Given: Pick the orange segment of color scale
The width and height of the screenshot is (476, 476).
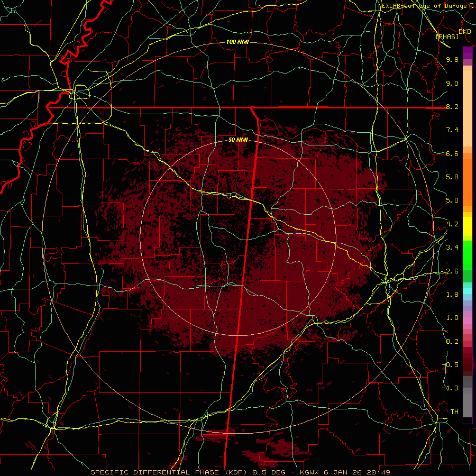Looking at the screenshot, I should [x=467, y=182].
